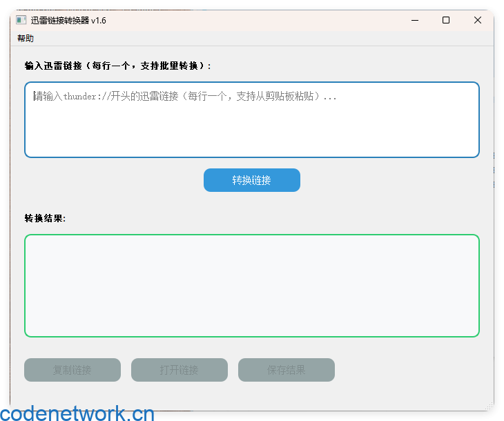
Task: Close the 迅雷链接转换器 window
Action: click(x=478, y=20)
